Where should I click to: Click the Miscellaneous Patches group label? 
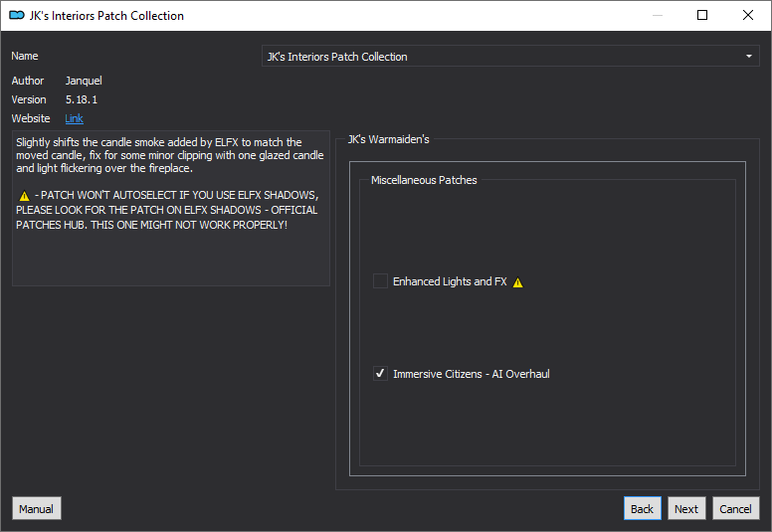424,180
